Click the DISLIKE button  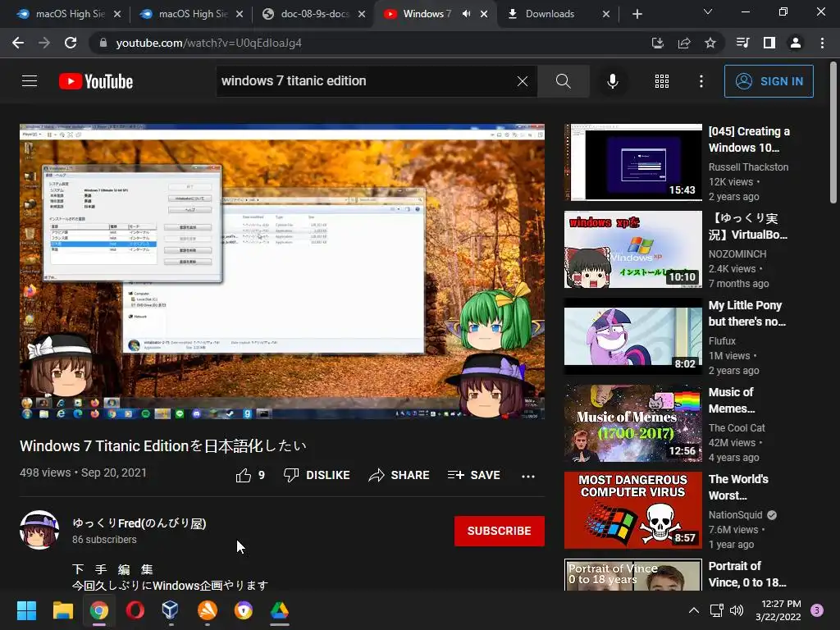point(317,475)
